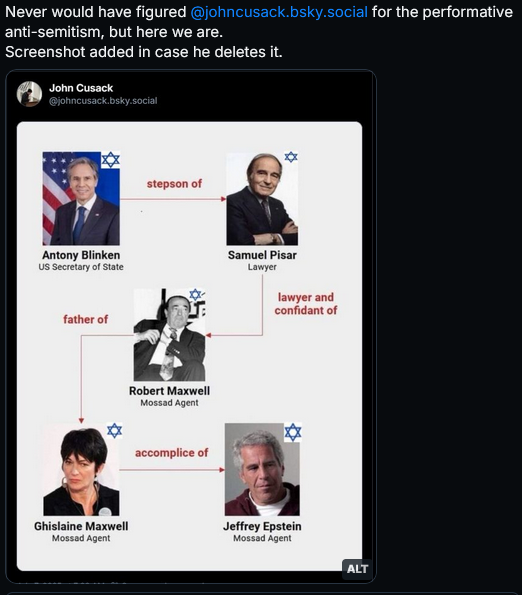
Task: Open the @johncusack.bsky.social mention in post text
Action: click(x=279, y=12)
